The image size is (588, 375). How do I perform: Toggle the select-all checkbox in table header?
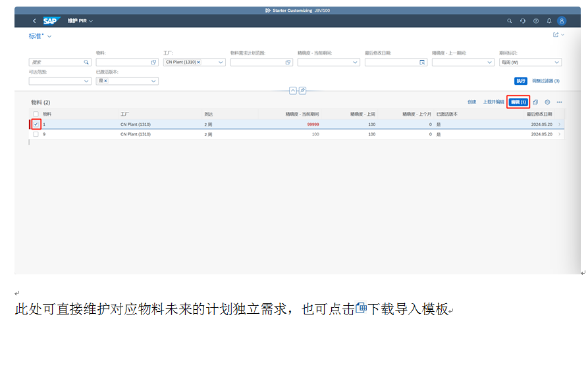click(36, 114)
